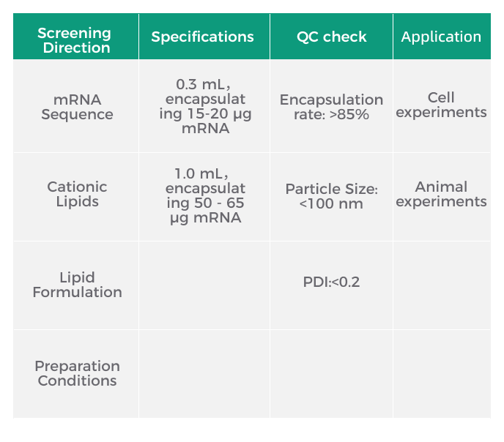
Task: Select the Application column header
Action: pyautogui.click(x=442, y=37)
